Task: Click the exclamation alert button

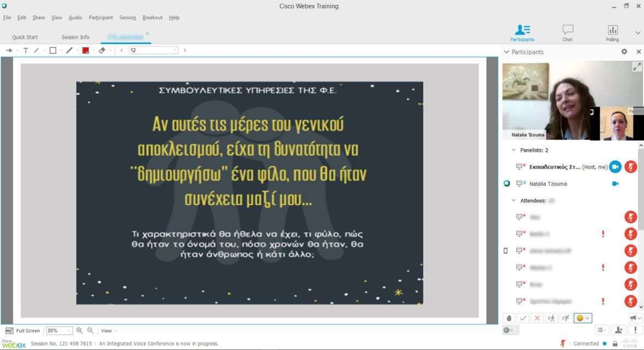Action: [635, 330]
